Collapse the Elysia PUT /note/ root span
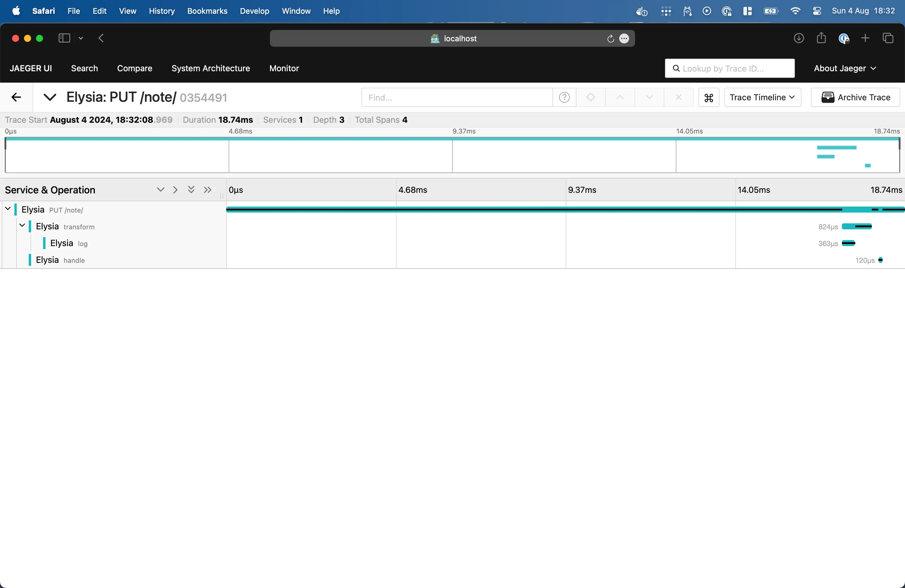 pyautogui.click(x=8, y=209)
